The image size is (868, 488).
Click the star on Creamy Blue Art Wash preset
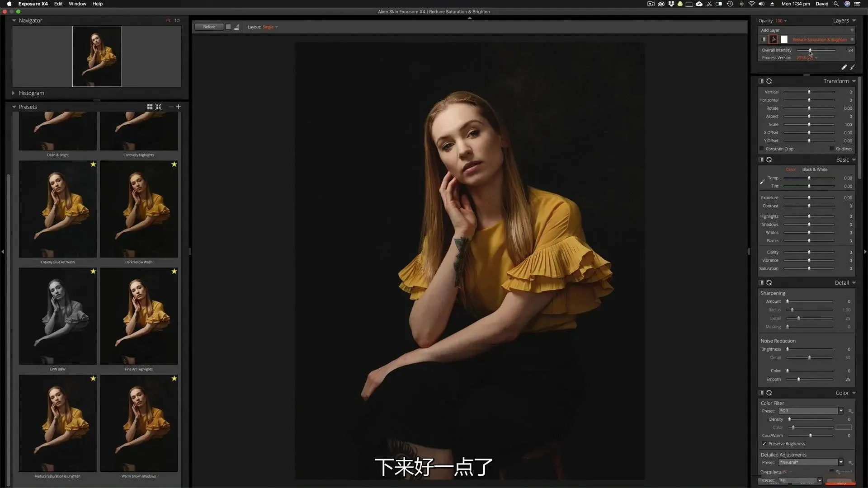tap(93, 164)
